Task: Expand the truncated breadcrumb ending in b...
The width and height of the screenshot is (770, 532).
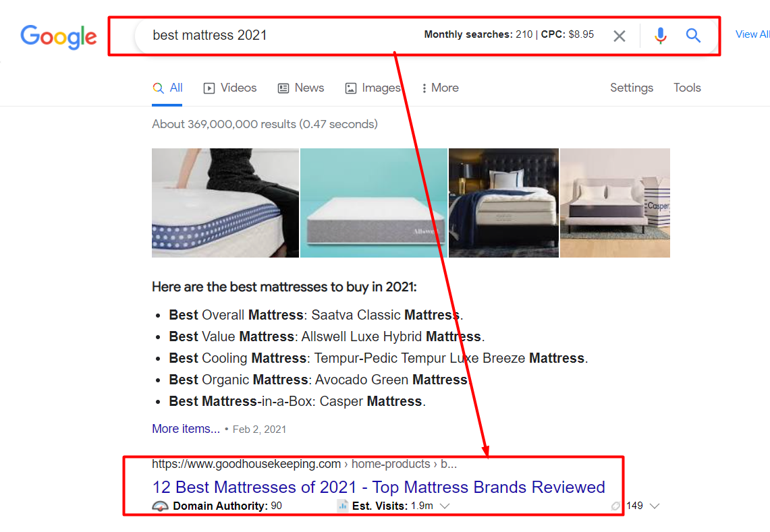Action: tap(448, 464)
